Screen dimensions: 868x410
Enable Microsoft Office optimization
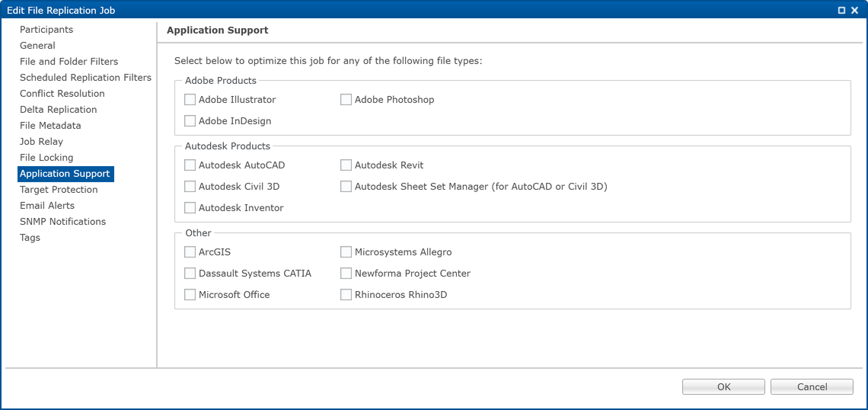[x=190, y=295]
